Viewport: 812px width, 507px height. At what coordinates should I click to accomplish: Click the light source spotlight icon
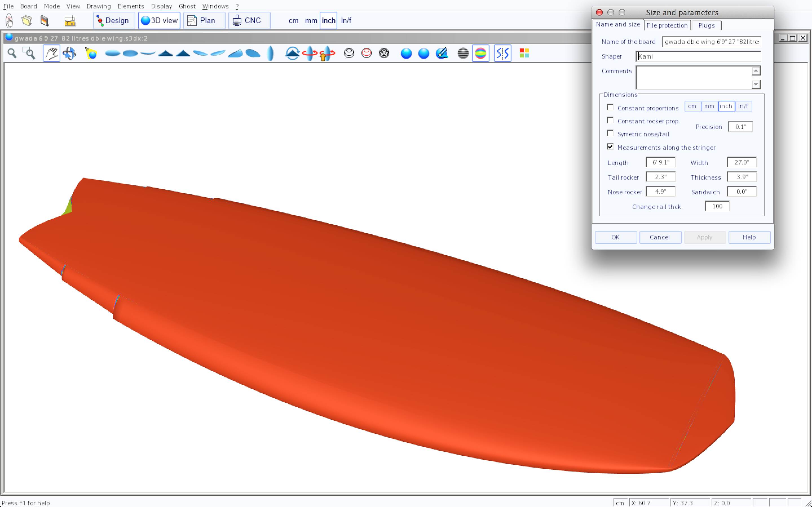point(91,53)
